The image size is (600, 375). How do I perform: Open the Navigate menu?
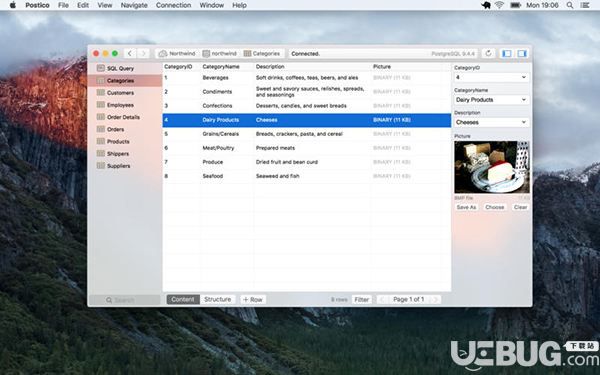click(134, 5)
